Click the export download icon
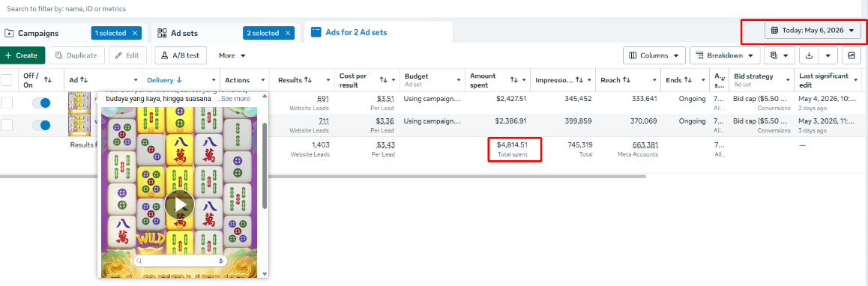Image resolution: width=868 pixels, height=286 pixels. coord(810,55)
